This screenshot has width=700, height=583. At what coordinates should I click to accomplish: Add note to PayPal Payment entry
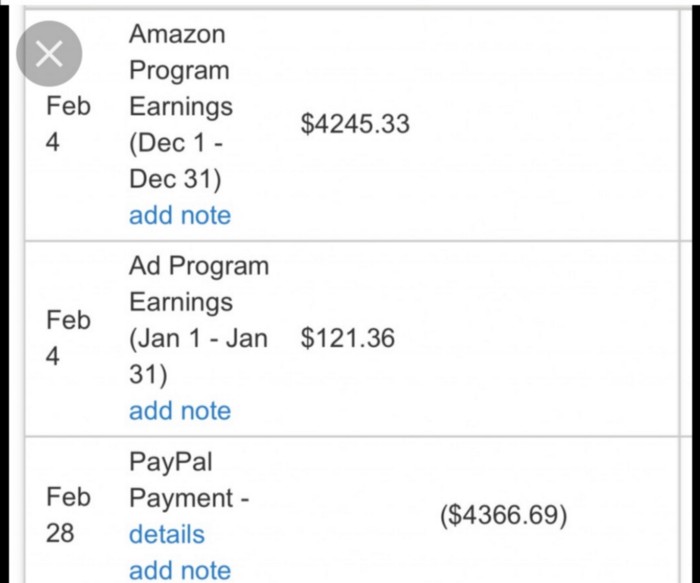coord(180,570)
